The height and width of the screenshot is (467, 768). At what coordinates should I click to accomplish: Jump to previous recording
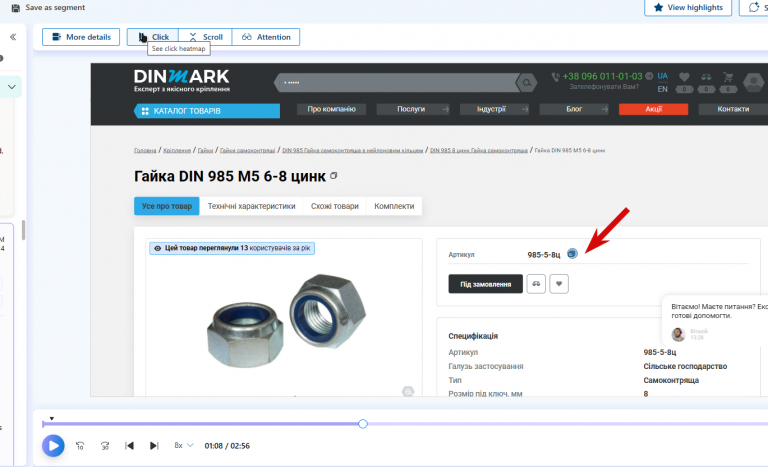[129, 446]
